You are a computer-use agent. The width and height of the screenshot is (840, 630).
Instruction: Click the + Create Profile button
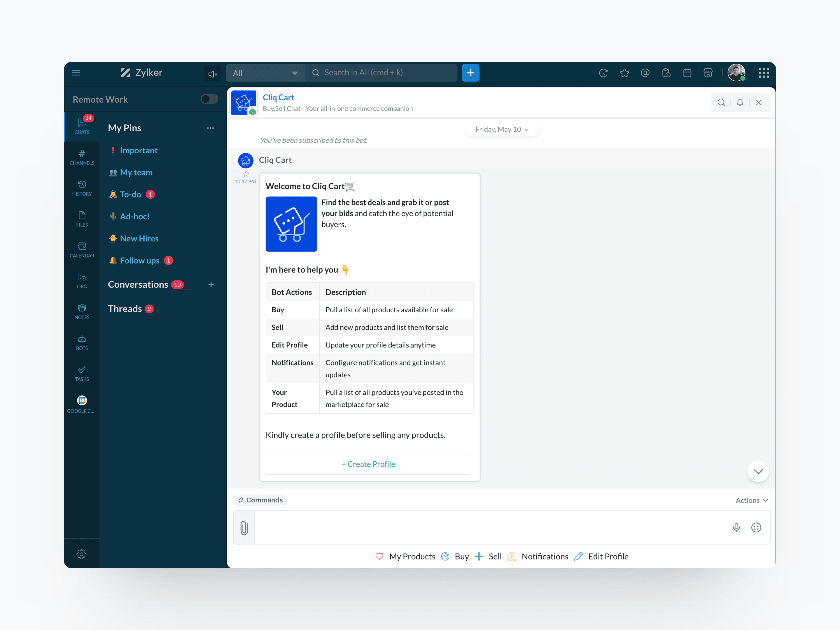368,464
